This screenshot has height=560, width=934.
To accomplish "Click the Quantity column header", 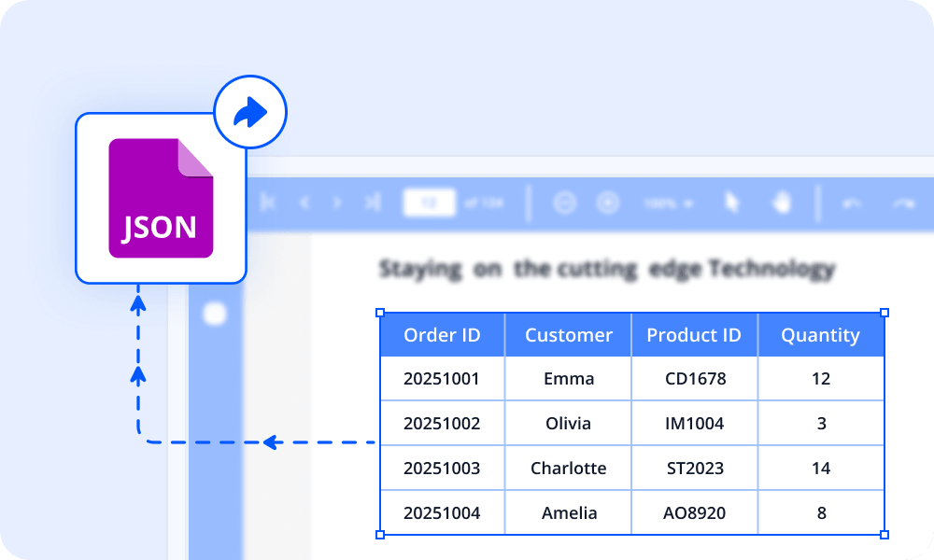I will [820, 335].
